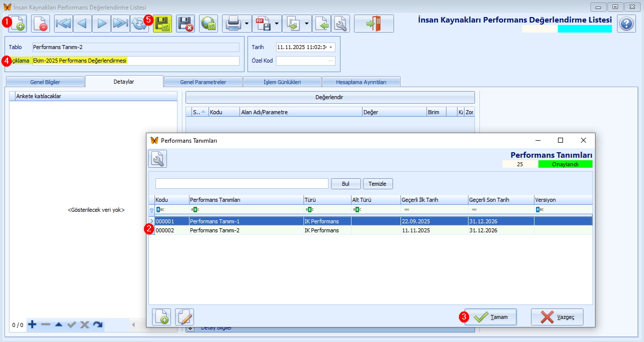Screen dimensions: 644x342
Task: Go to the last record arrow
Action: point(120,24)
